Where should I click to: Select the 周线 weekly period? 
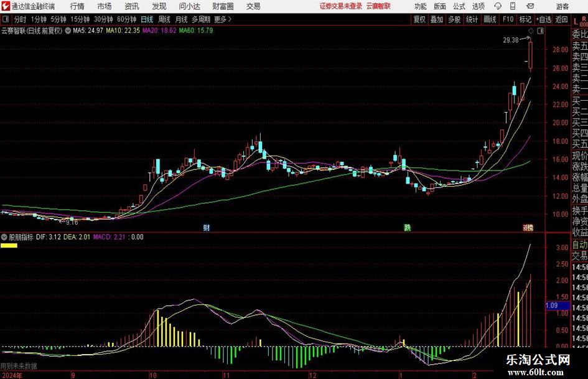(x=164, y=19)
